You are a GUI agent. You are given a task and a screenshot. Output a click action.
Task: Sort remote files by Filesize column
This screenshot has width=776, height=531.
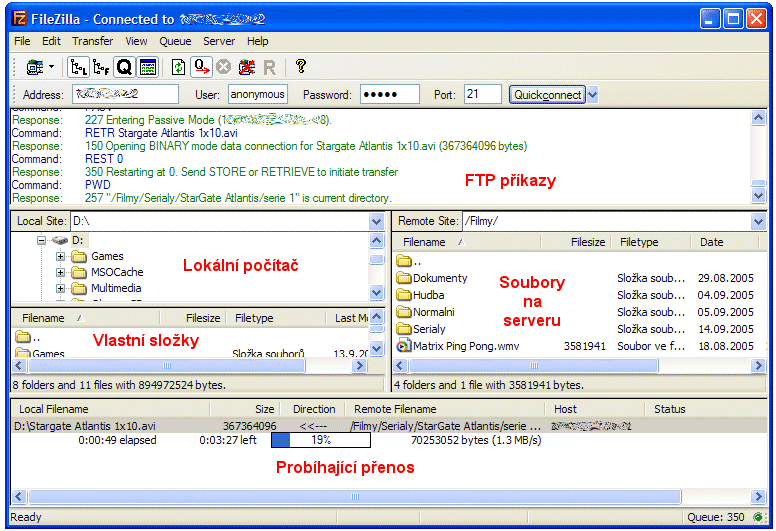coord(587,242)
